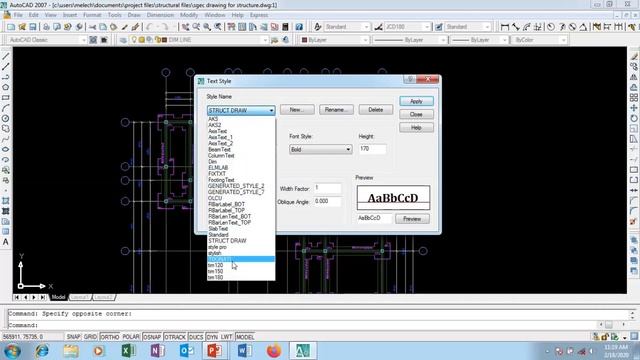
Task: Select the Line tool in draw toolbar
Action: coord(6,56)
